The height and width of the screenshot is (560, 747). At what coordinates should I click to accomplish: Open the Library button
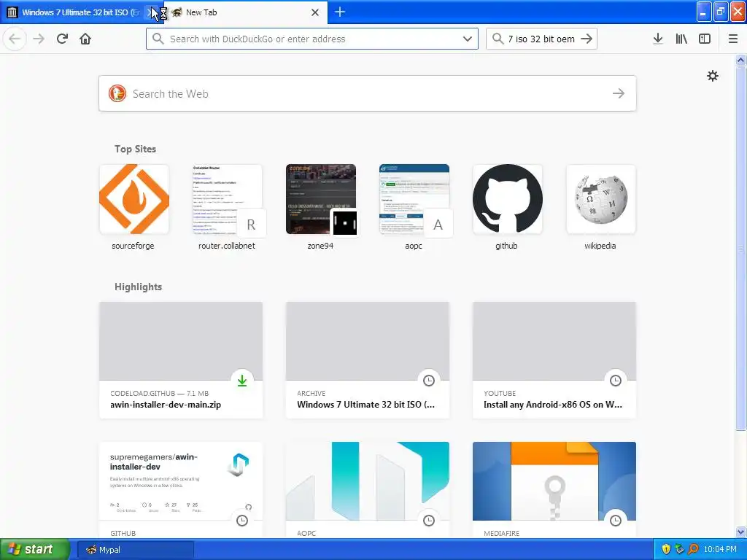coord(681,39)
